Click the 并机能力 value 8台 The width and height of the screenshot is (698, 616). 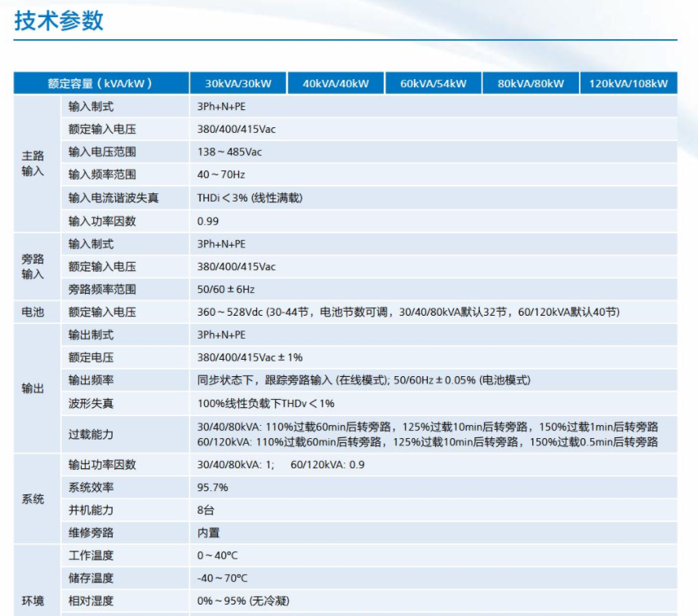(x=206, y=511)
